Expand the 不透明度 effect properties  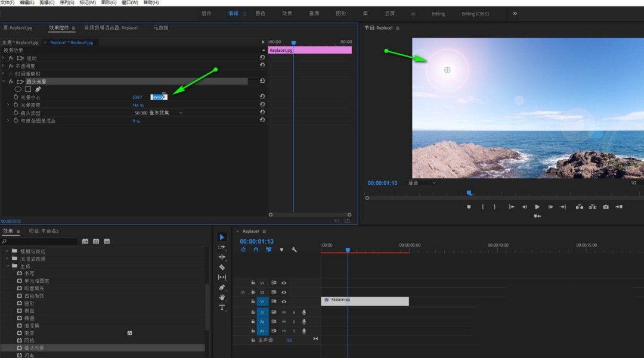[x=4, y=66]
